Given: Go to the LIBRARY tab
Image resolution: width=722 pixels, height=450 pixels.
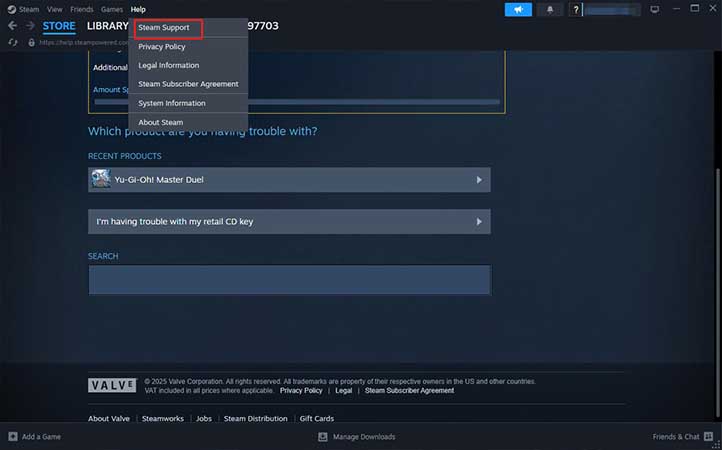Looking at the screenshot, I should [107, 26].
